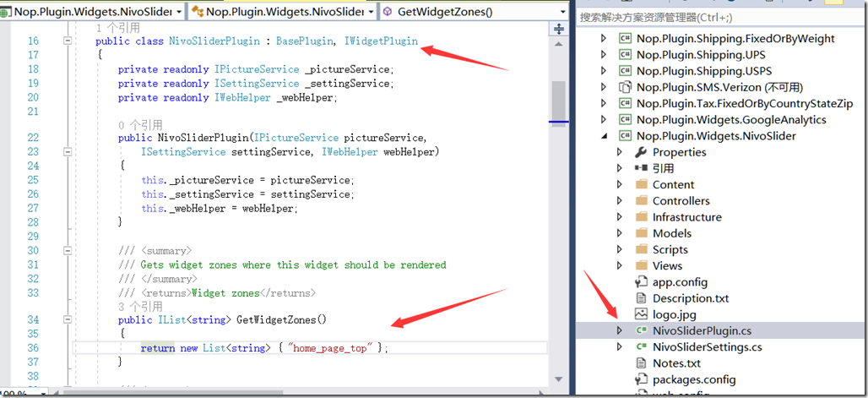Click the Scripts folder icon
The image size is (868, 398).
641,249
